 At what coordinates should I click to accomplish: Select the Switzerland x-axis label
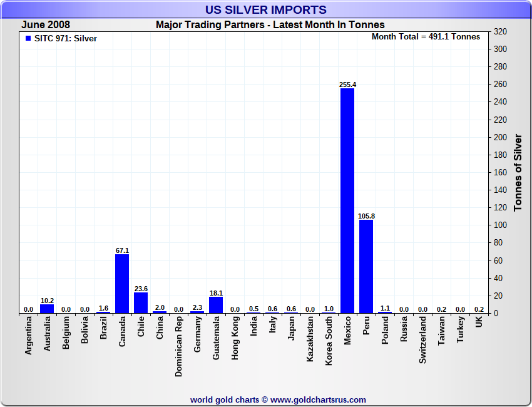click(x=422, y=339)
